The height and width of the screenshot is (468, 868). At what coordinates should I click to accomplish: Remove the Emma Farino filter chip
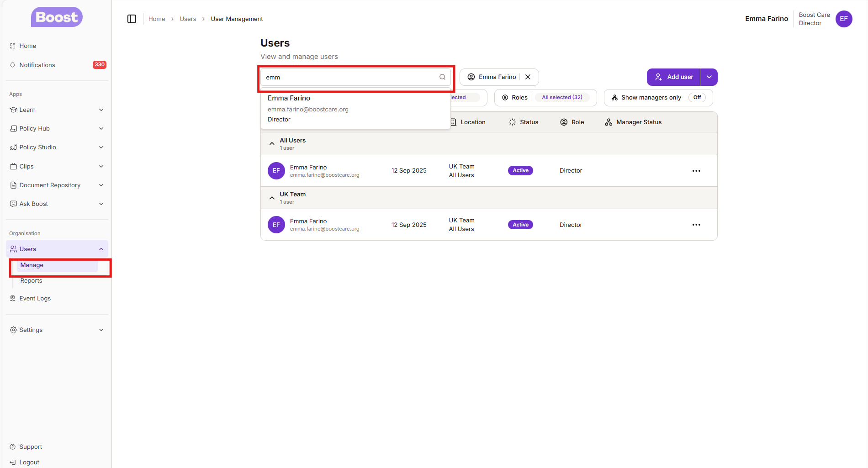(x=528, y=77)
